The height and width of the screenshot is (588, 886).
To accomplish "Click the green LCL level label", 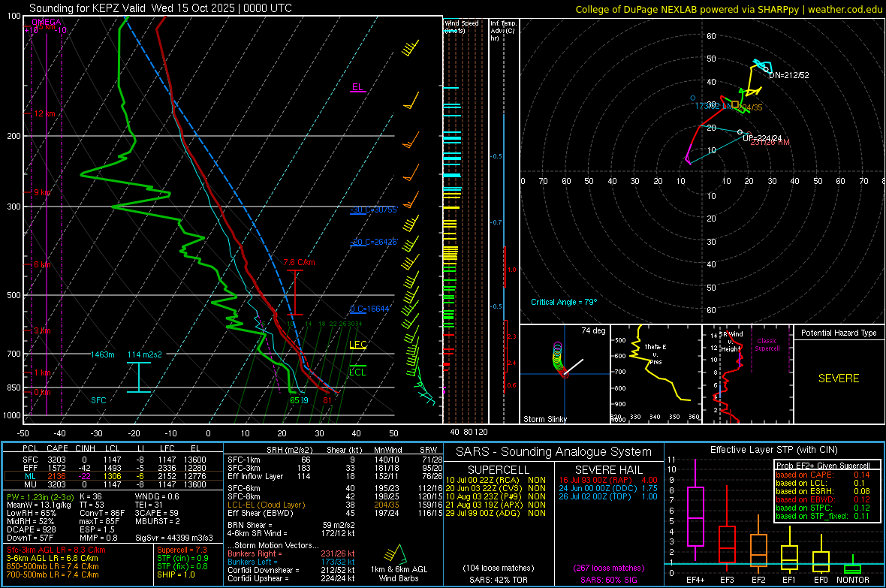I will click(x=357, y=372).
